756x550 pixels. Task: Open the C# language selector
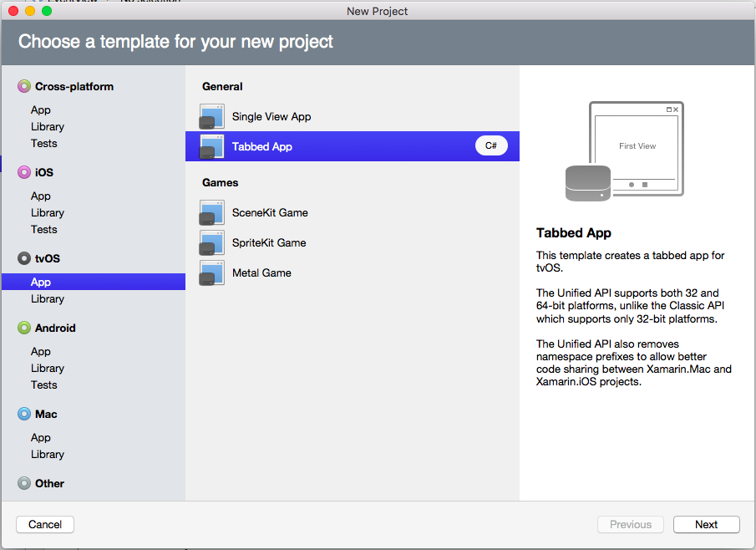[x=491, y=145]
